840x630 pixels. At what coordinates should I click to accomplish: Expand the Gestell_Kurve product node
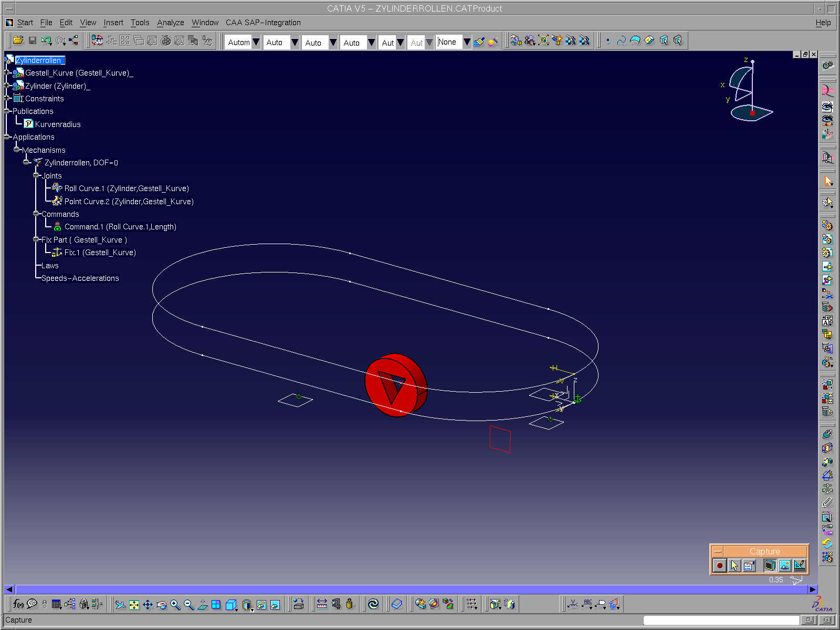click(x=7, y=72)
